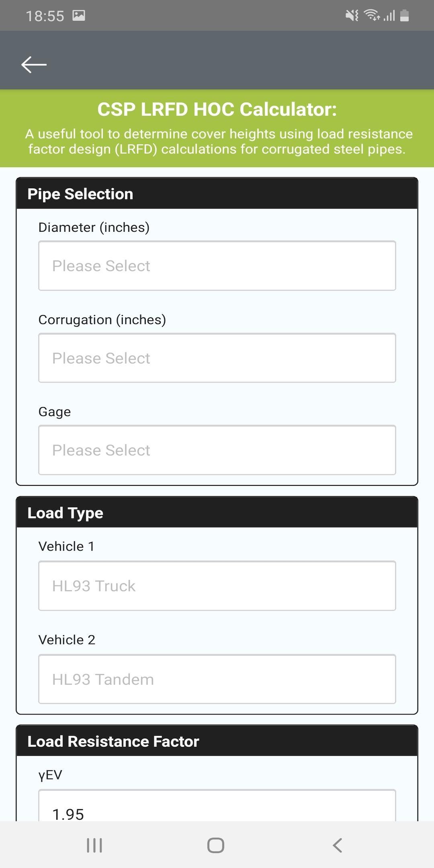Open the Corrugation (inches) dropdown
The image size is (434, 868).
217,358
